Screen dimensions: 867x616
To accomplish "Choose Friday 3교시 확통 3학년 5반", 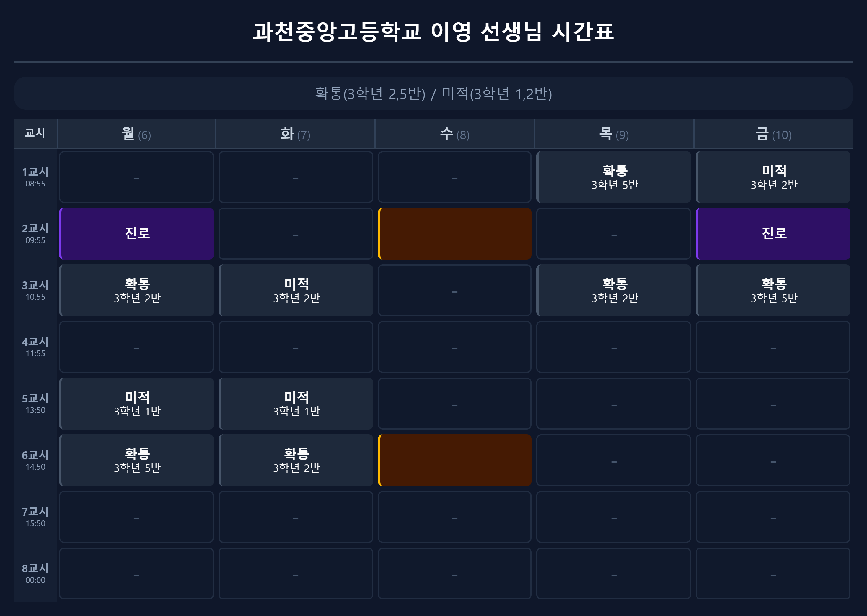I will [773, 290].
